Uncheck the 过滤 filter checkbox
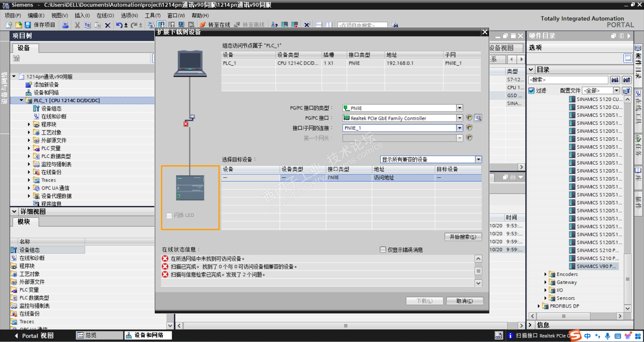Viewport: 644px width, 342px height. click(x=531, y=90)
